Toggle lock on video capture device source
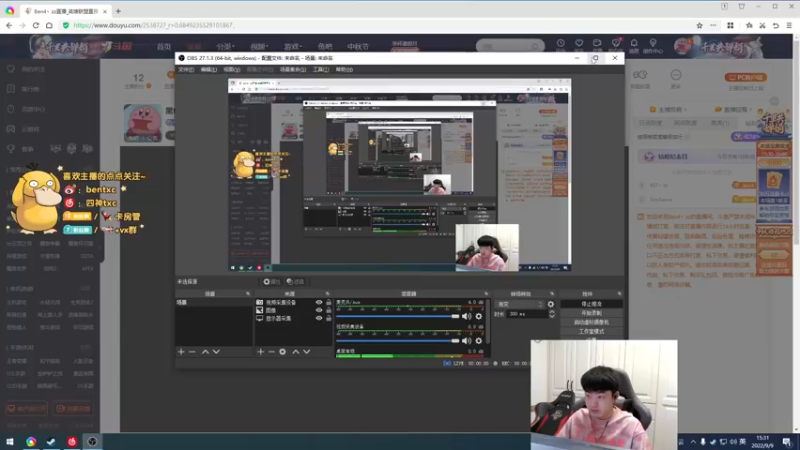 [329, 303]
